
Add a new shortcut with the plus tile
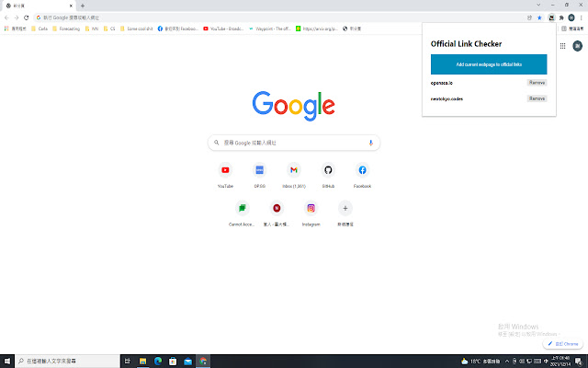point(345,213)
